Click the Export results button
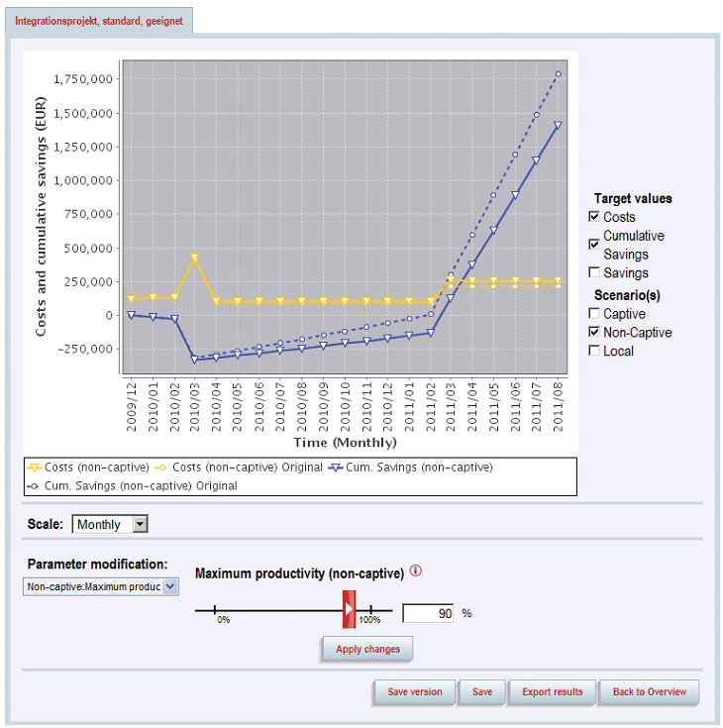 (x=554, y=692)
